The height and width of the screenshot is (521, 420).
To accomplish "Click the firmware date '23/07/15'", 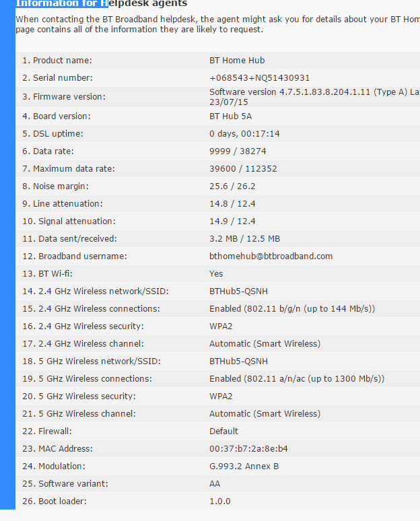I will coord(229,102).
